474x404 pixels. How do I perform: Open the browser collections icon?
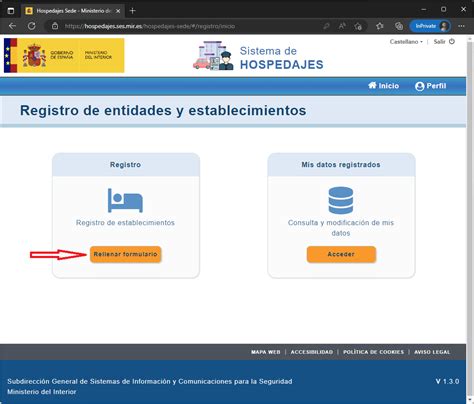tap(399, 26)
